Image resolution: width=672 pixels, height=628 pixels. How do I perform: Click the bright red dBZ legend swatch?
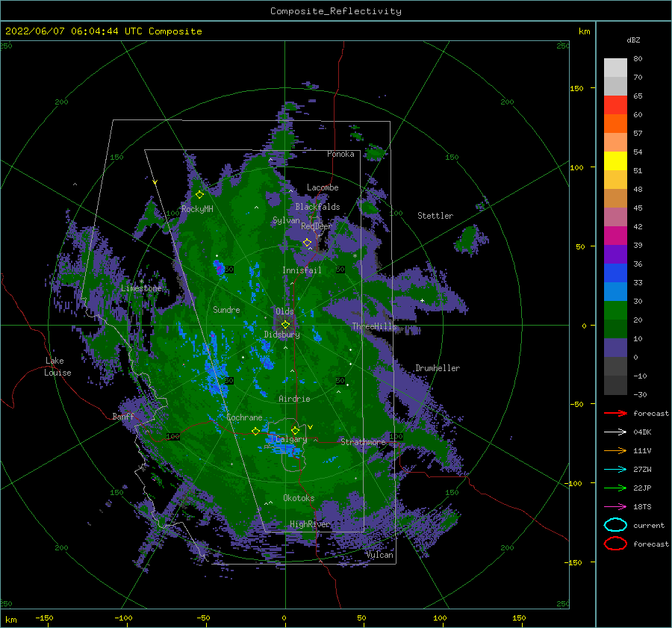pos(615,105)
